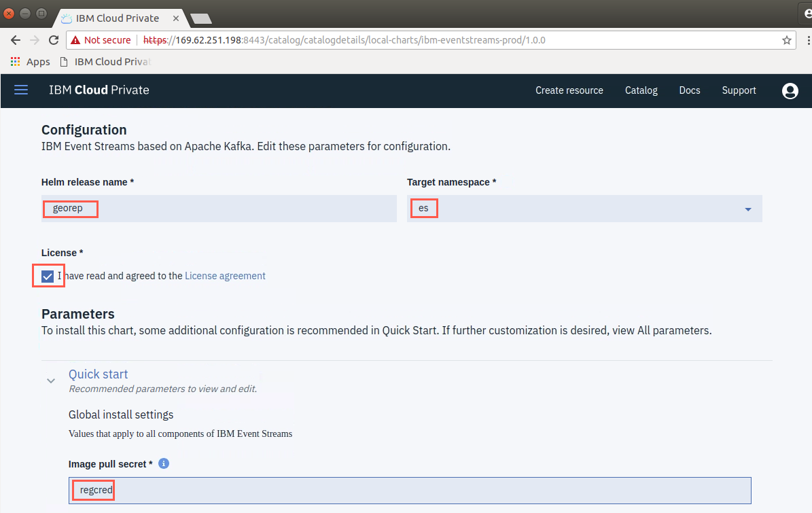
Task: Click the browser address bar URL
Action: [345, 40]
